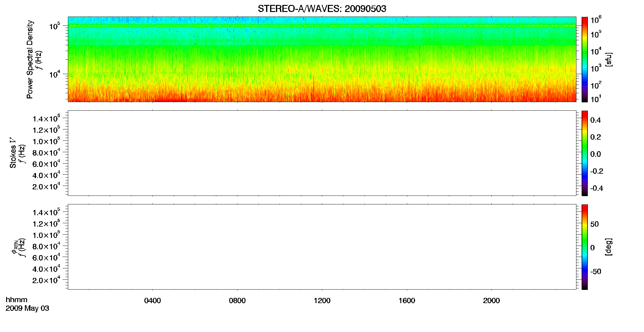Click inside the empty Stokes V panel
The image size is (644, 332).
[x=322, y=153]
